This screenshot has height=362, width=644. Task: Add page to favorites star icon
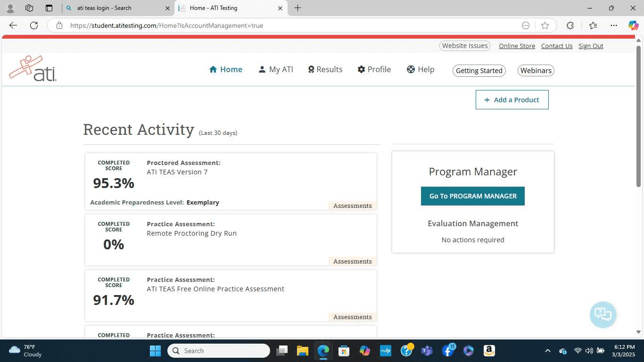coord(545,25)
